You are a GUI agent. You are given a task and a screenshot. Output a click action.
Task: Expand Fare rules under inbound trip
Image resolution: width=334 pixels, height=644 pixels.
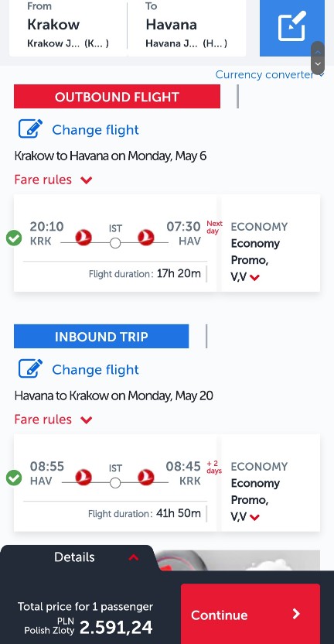[x=53, y=420]
